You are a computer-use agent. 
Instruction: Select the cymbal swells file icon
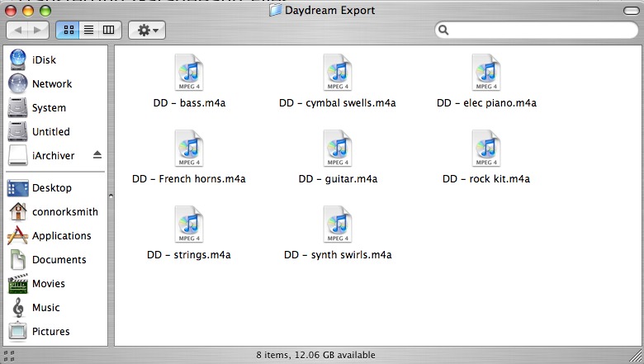tap(338, 73)
